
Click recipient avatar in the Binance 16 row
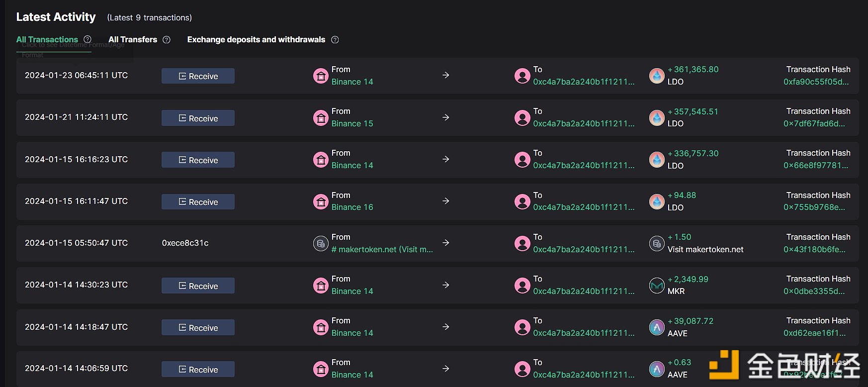point(522,201)
